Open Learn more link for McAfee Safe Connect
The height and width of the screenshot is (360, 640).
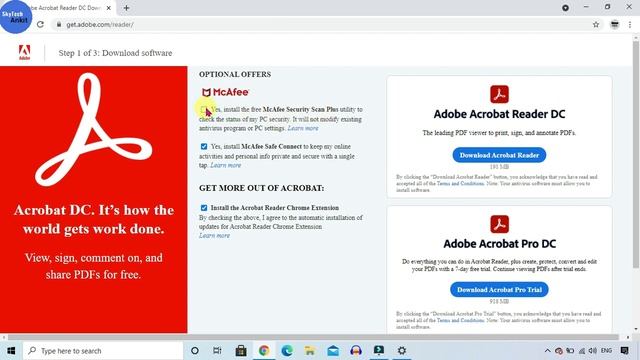point(226,165)
